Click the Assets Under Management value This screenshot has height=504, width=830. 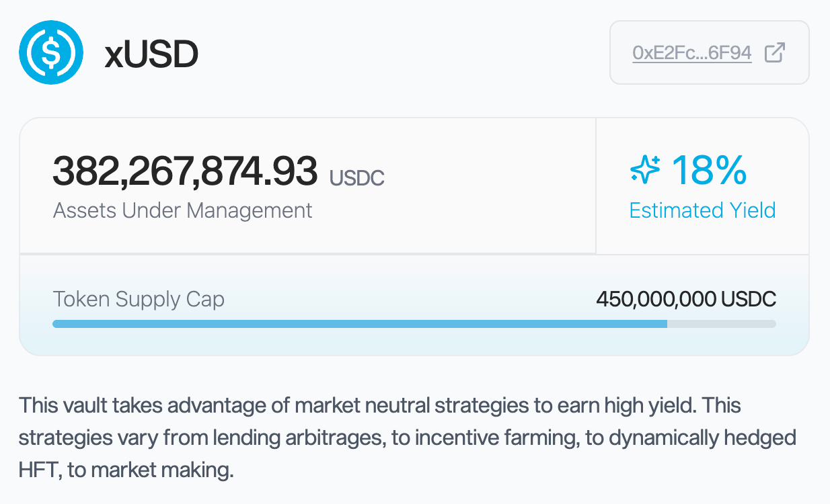(184, 169)
